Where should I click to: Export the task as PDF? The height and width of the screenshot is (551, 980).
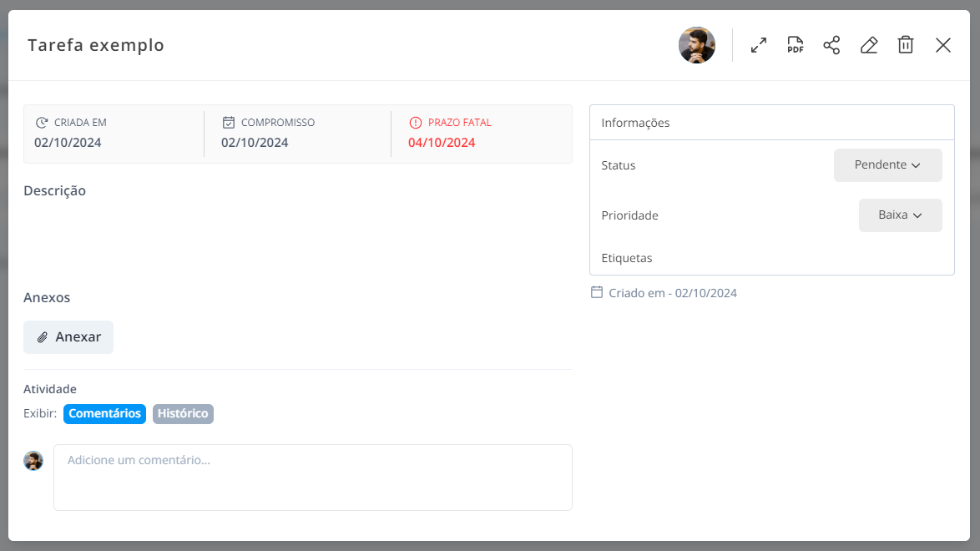click(795, 45)
